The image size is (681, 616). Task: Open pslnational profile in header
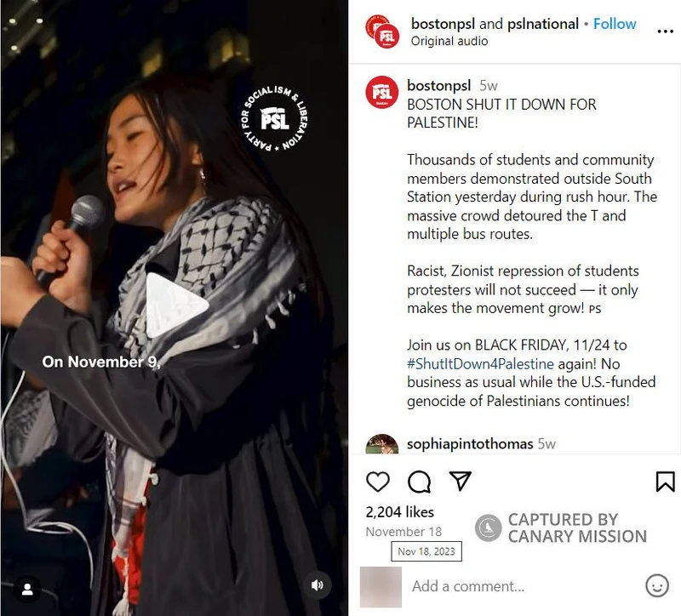click(543, 24)
